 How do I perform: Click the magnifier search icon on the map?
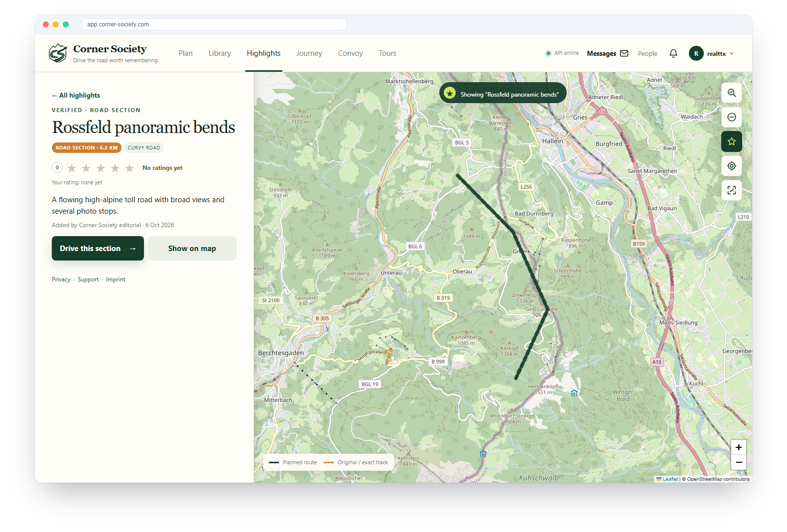click(731, 93)
